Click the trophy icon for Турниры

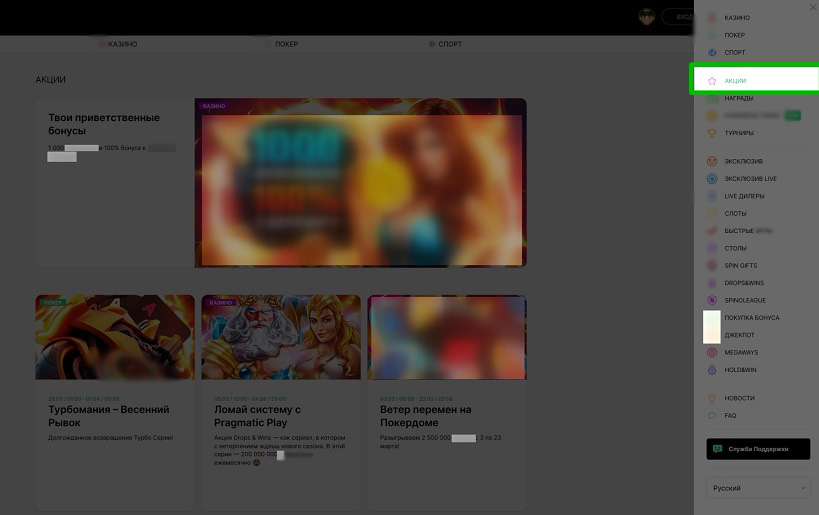tap(712, 133)
